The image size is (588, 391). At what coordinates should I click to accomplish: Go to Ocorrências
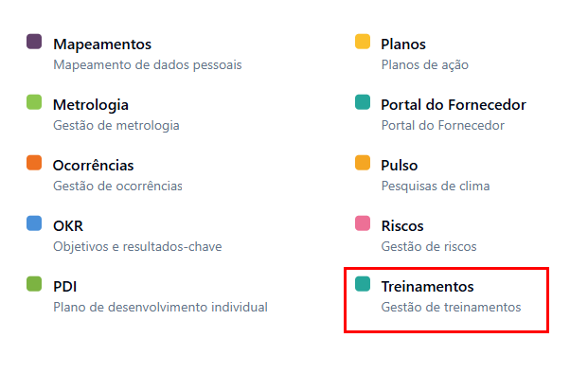click(x=94, y=166)
